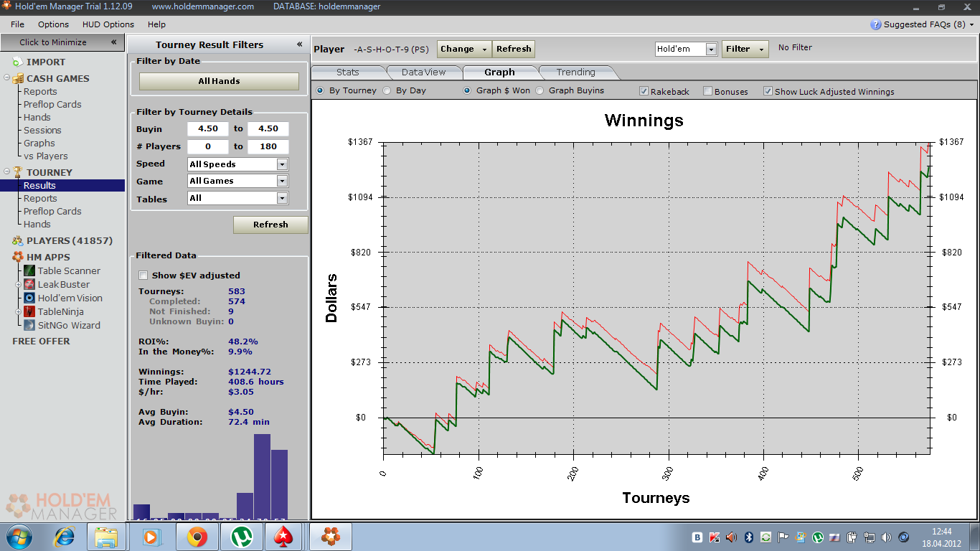Viewport: 980px width, 551px height.
Task: Click the network tray icon
Action: tap(870, 537)
